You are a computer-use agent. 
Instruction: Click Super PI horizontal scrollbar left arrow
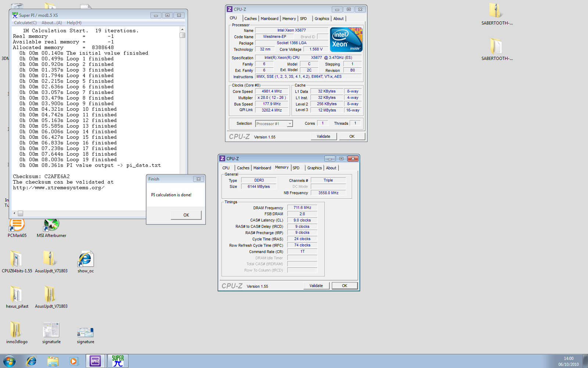(x=14, y=213)
